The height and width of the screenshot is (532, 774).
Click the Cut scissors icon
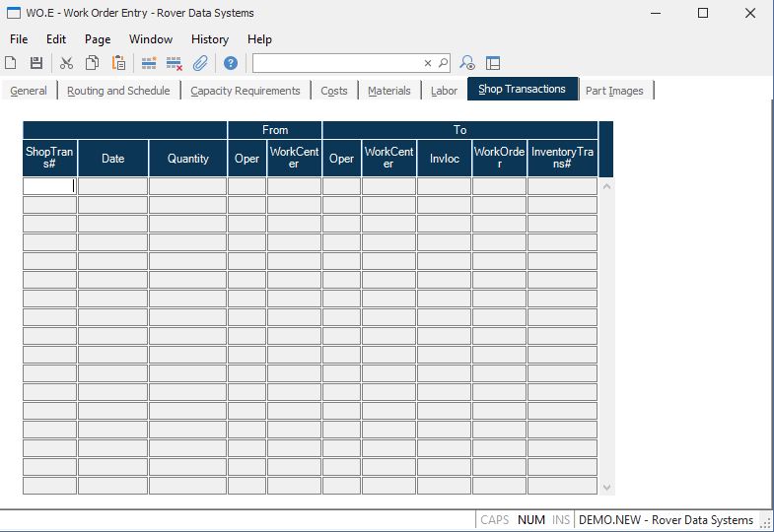(67, 63)
